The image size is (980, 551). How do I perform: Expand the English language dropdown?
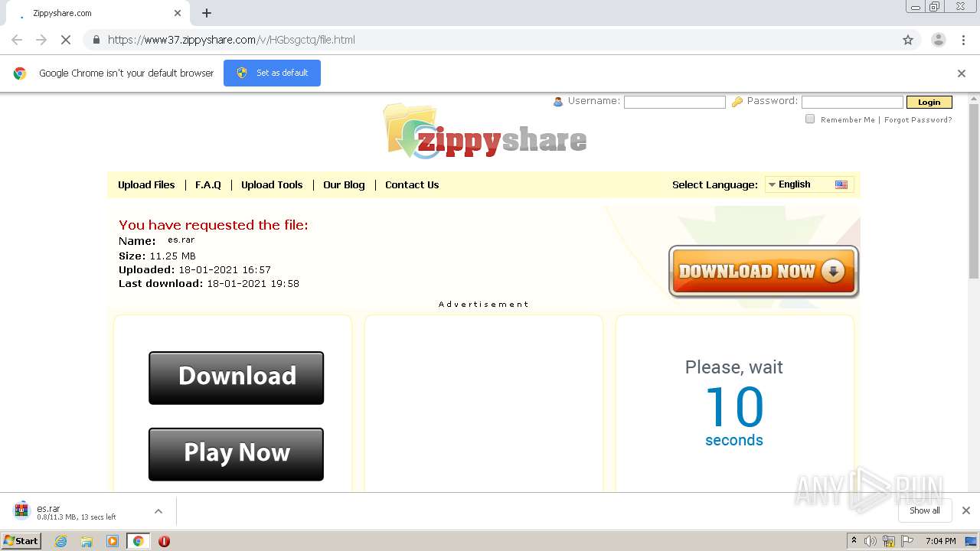click(809, 184)
